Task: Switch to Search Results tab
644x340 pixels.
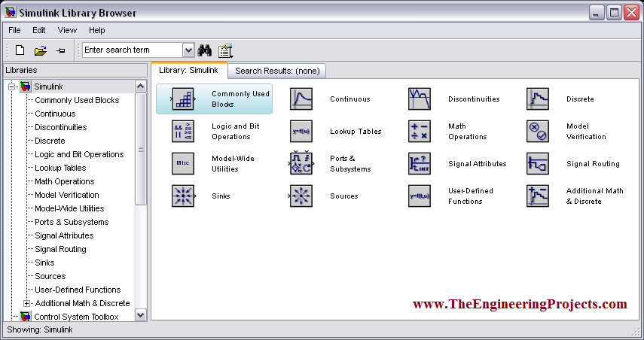Action: click(277, 71)
